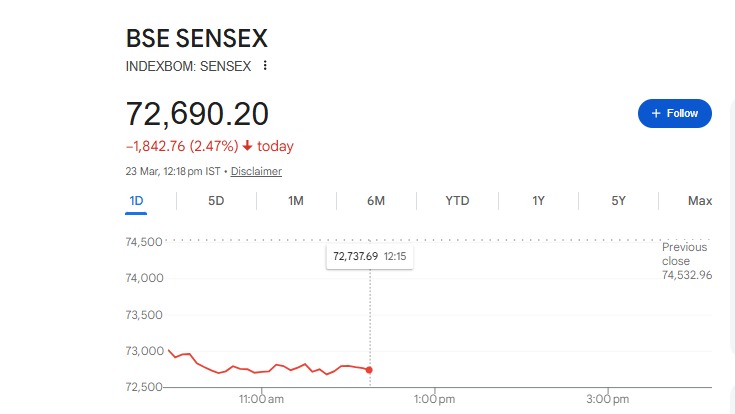
Task: Click the current price 72,690.20
Action: click(197, 113)
